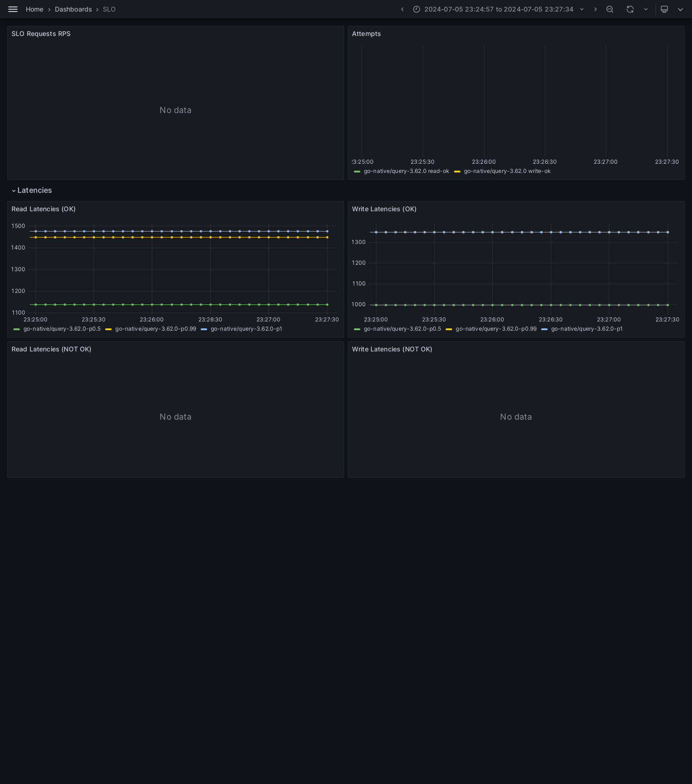Toggle read-ok series in Attempts legend
This screenshot has height=784, width=692.
pyautogui.click(x=406, y=171)
